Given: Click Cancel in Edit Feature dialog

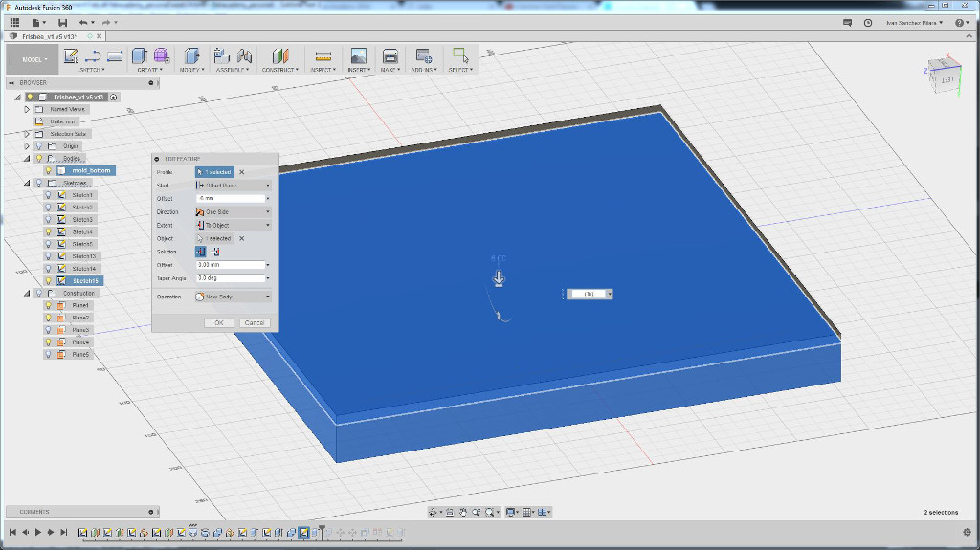Looking at the screenshot, I should pos(255,323).
